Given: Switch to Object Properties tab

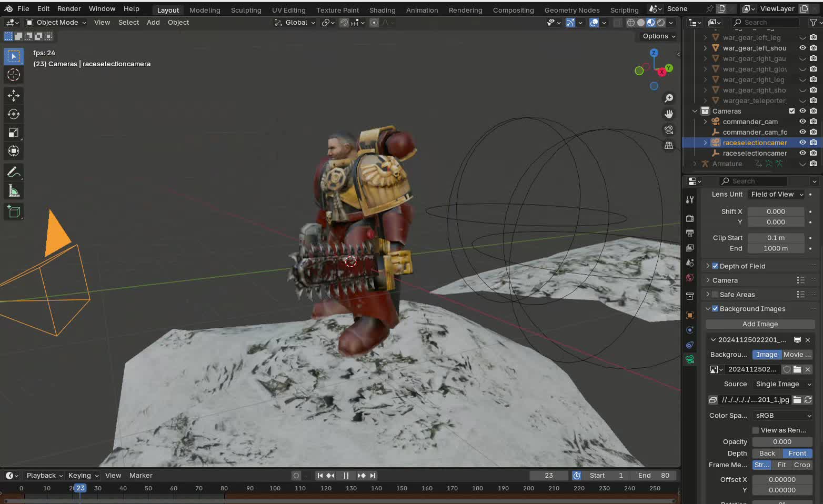Looking at the screenshot, I should 690,315.
